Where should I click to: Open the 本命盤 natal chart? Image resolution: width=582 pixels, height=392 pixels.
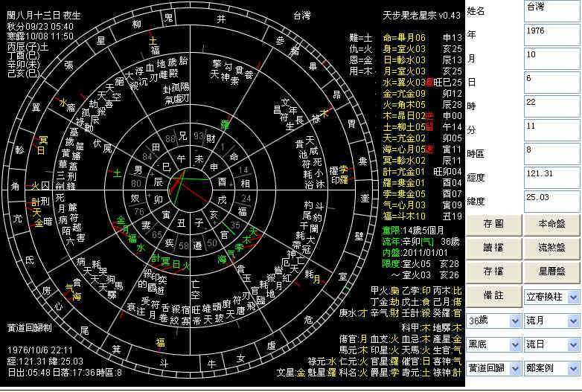coord(551,224)
